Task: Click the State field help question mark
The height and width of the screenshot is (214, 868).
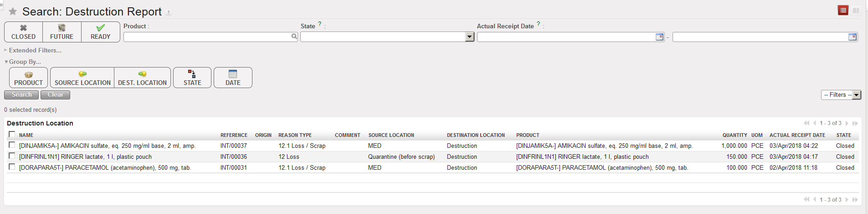Action: tap(319, 24)
